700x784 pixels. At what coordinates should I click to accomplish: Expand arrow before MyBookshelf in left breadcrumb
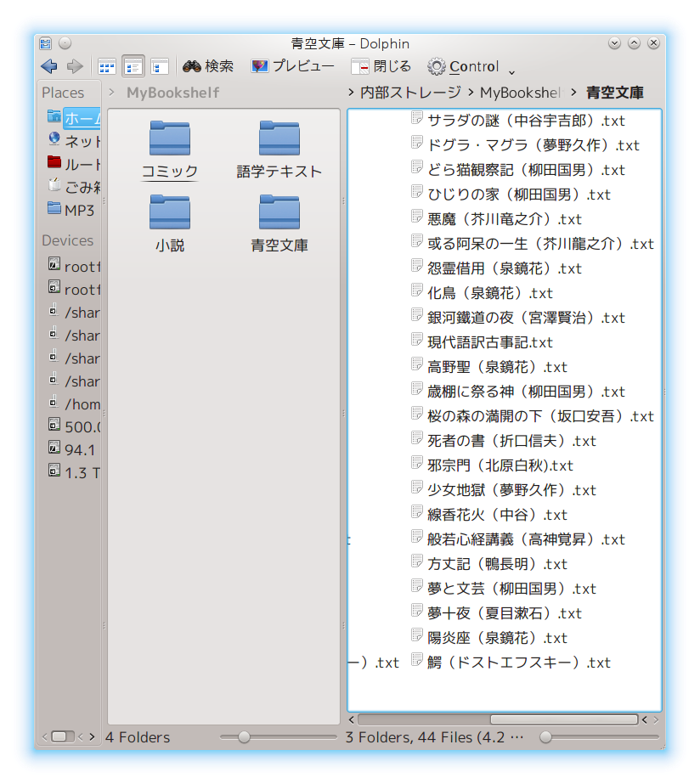[x=112, y=93]
